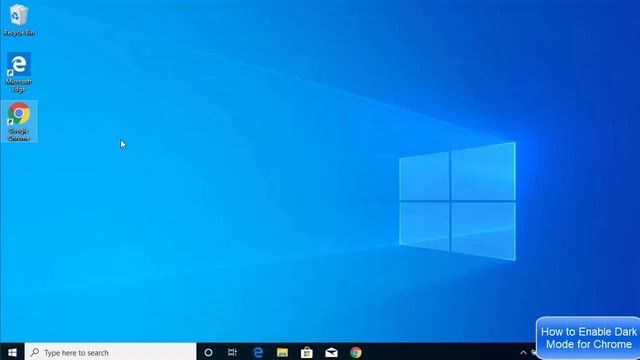The width and height of the screenshot is (640, 360).
Task: Open Cortana from the taskbar circle icon
Action: pos(208,352)
